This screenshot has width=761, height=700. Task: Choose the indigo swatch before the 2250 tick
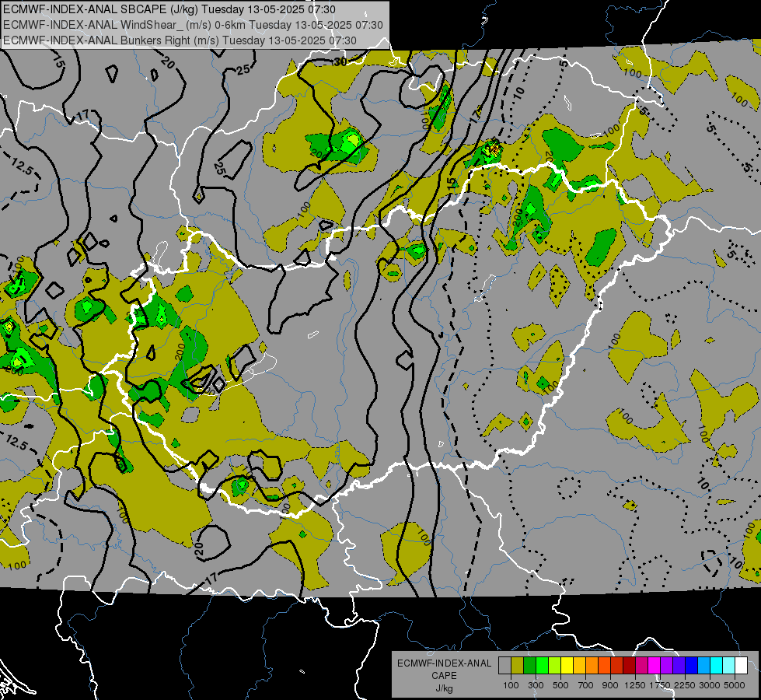coord(679,666)
